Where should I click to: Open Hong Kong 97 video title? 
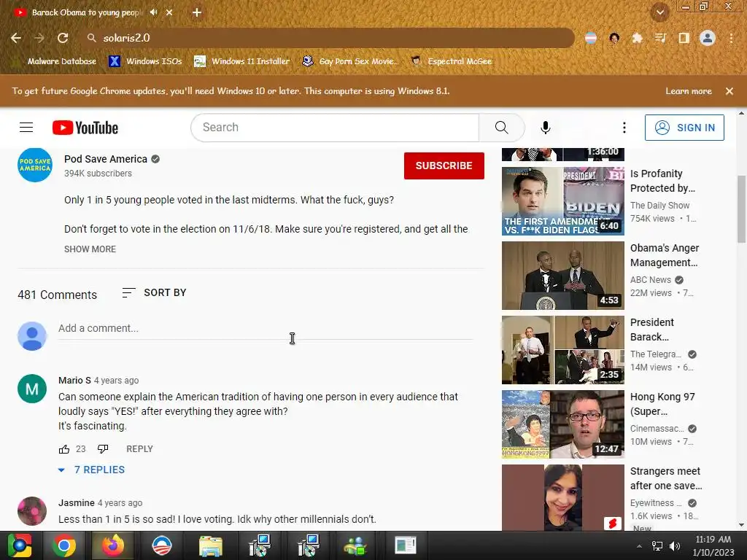pos(662,404)
